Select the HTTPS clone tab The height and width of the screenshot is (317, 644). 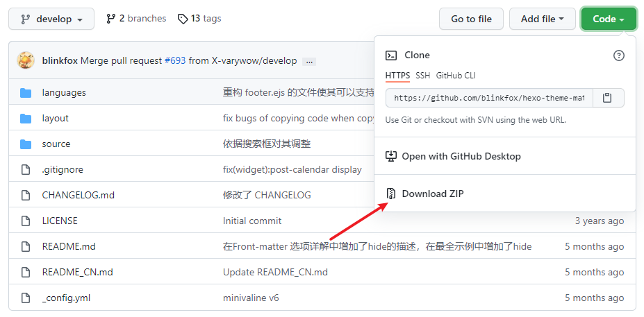point(397,76)
